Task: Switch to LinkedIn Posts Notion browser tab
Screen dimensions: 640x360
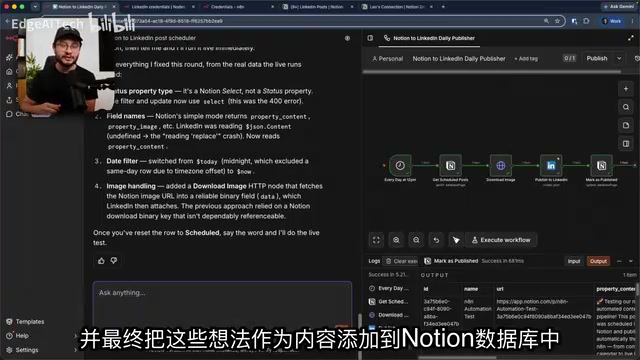Action: (318, 7)
